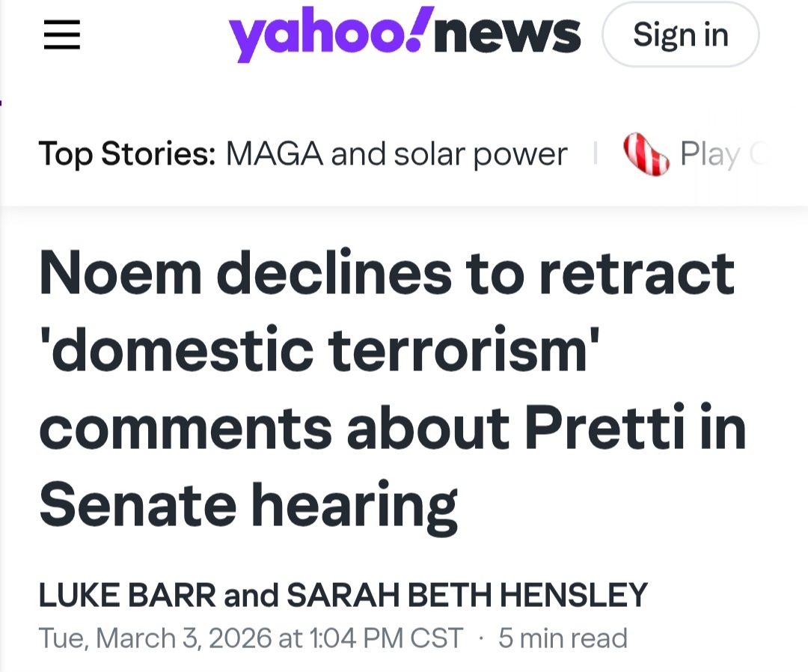The height and width of the screenshot is (672, 808).
Task: Click the "5 min read" label
Action: tap(563, 638)
